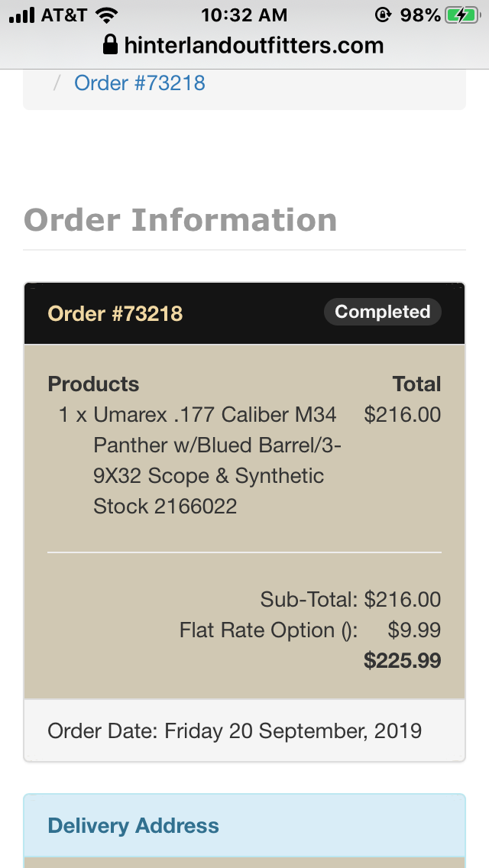Tap the Flat Rate Option shipping line
Screen dimensions: 489x868
[310, 630]
